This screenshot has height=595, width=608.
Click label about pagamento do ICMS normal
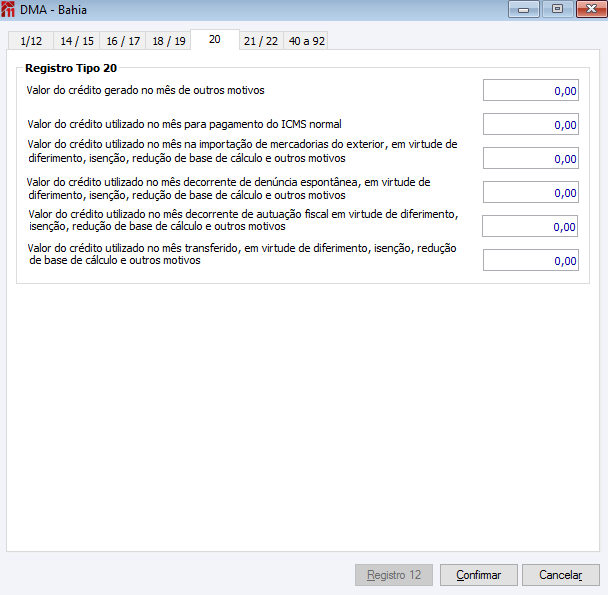185,125
